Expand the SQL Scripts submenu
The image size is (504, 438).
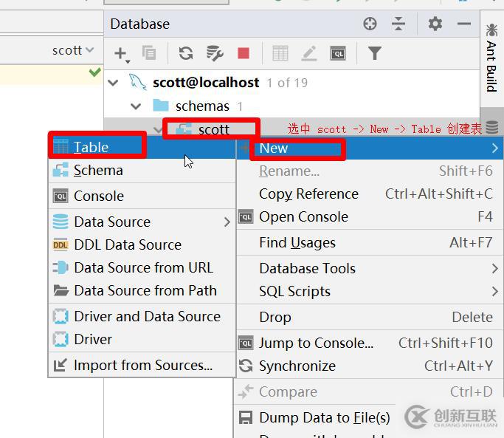pyautogui.click(x=370, y=291)
